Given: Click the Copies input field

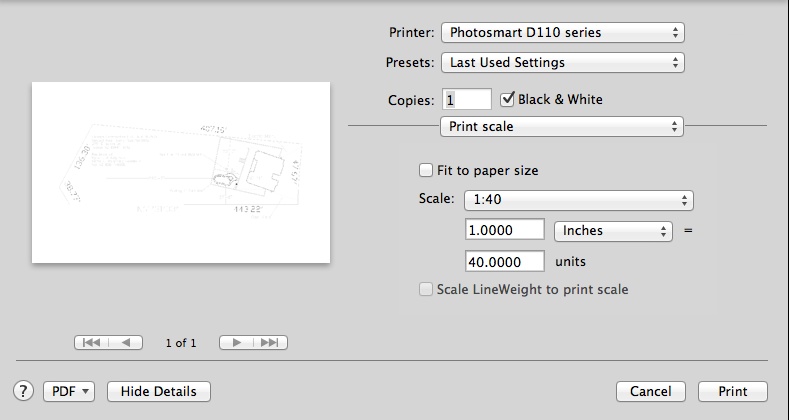Looking at the screenshot, I should tap(467, 99).
